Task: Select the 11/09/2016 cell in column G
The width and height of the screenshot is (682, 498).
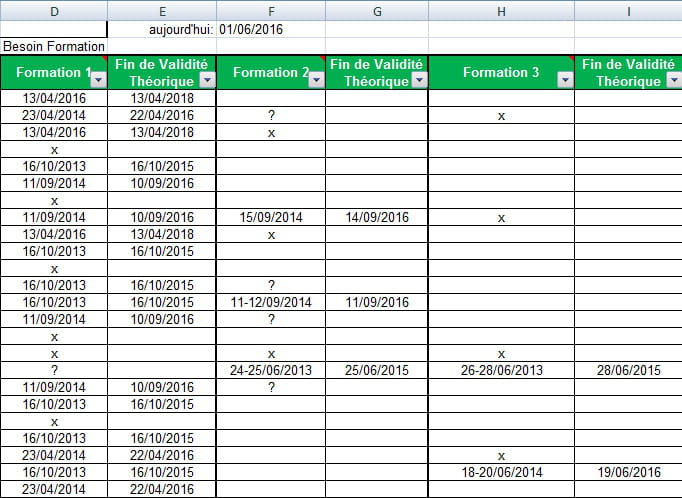Action: (377, 302)
